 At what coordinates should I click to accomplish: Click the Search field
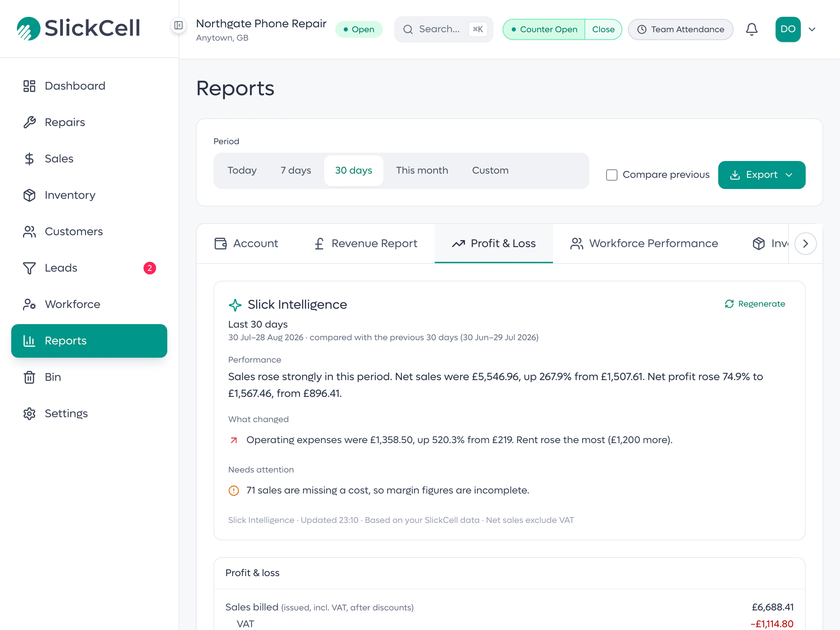click(x=443, y=29)
